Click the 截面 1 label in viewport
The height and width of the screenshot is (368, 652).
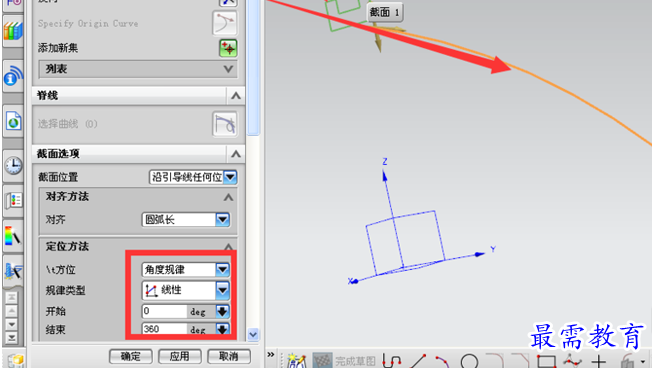[385, 12]
